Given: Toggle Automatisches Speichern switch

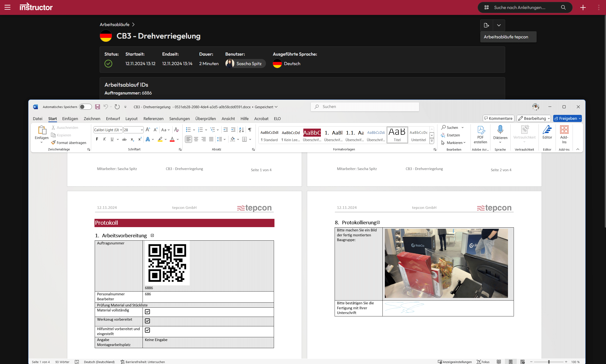Looking at the screenshot, I should tap(85, 107).
